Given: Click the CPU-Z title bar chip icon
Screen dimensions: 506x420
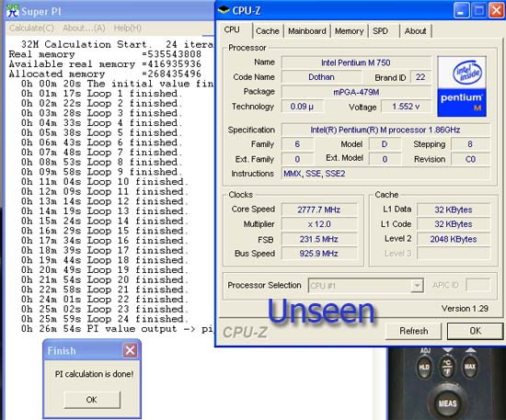Looking at the screenshot, I should 224,10.
